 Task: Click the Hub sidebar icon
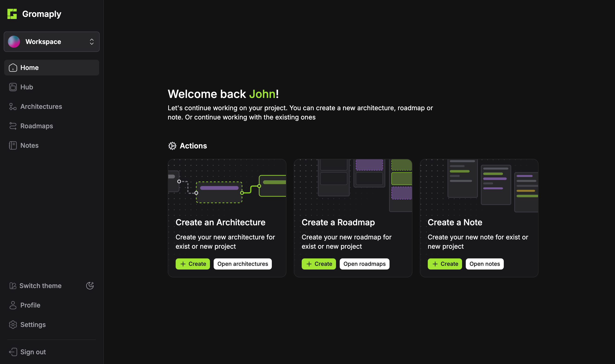coord(13,87)
